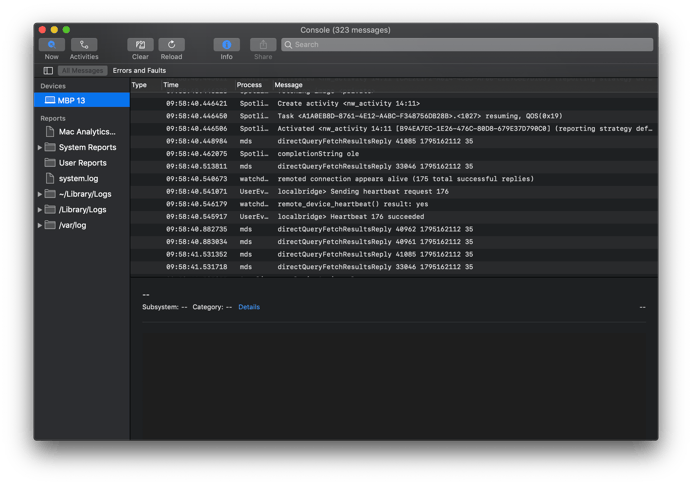The image size is (692, 485).
Task: Toggle the sidebar visibility icon
Action: tap(48, 71)
